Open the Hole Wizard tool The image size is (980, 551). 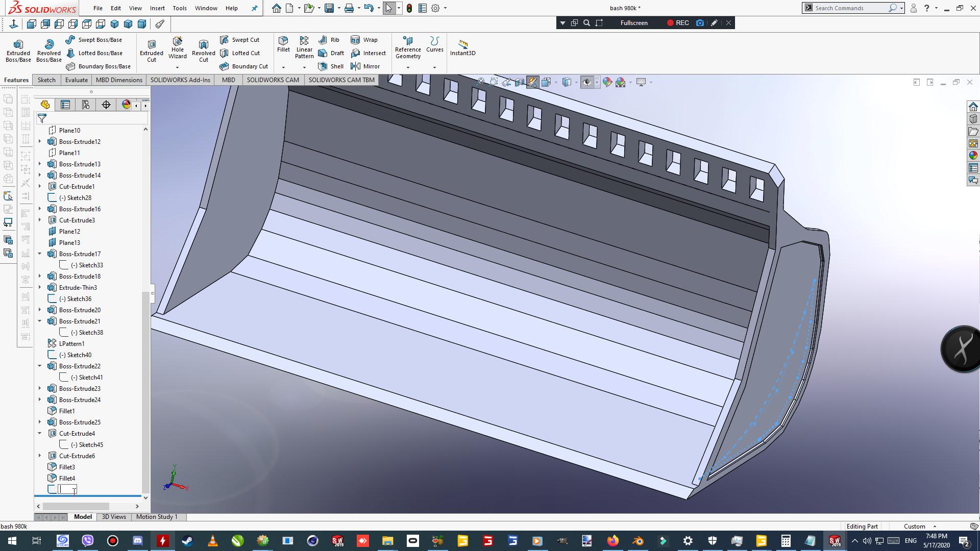click(x=177, y=47)
